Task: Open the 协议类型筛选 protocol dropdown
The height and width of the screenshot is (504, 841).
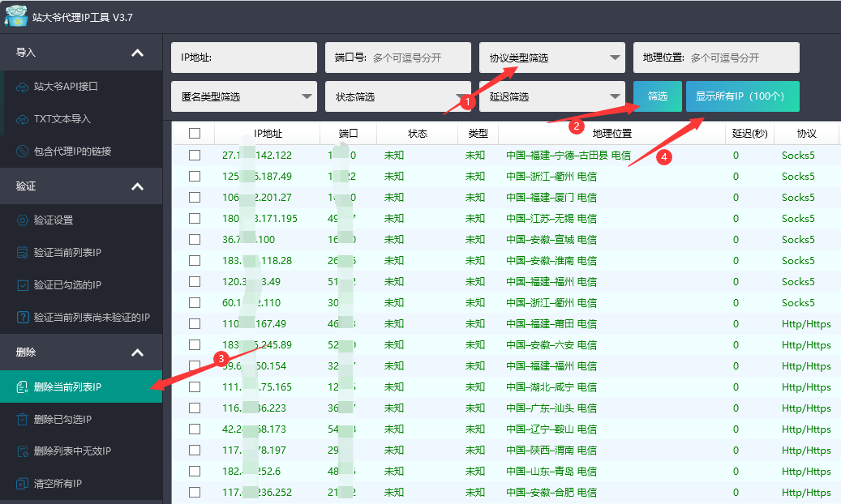Action: coord(551,57)
